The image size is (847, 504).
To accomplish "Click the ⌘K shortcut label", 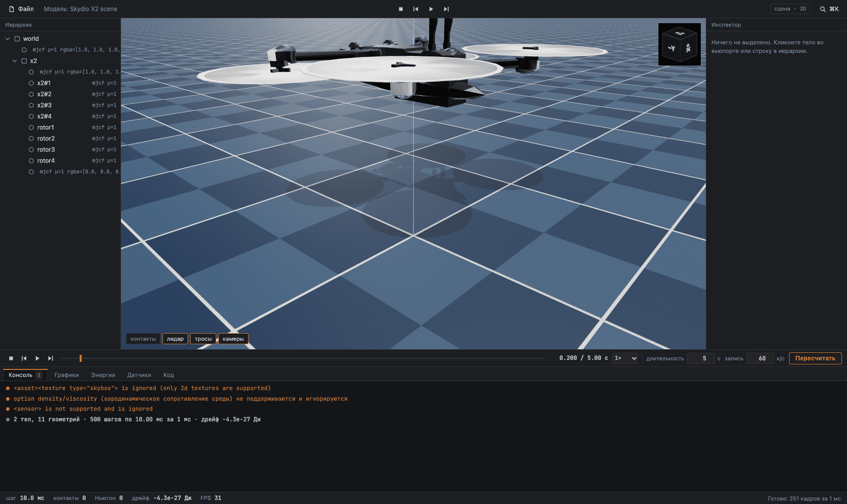I will (x=834, y=9).
